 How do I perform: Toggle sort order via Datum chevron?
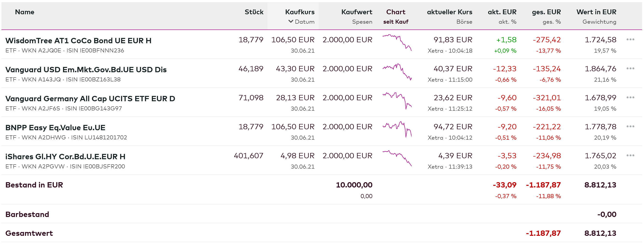(291, 22)
